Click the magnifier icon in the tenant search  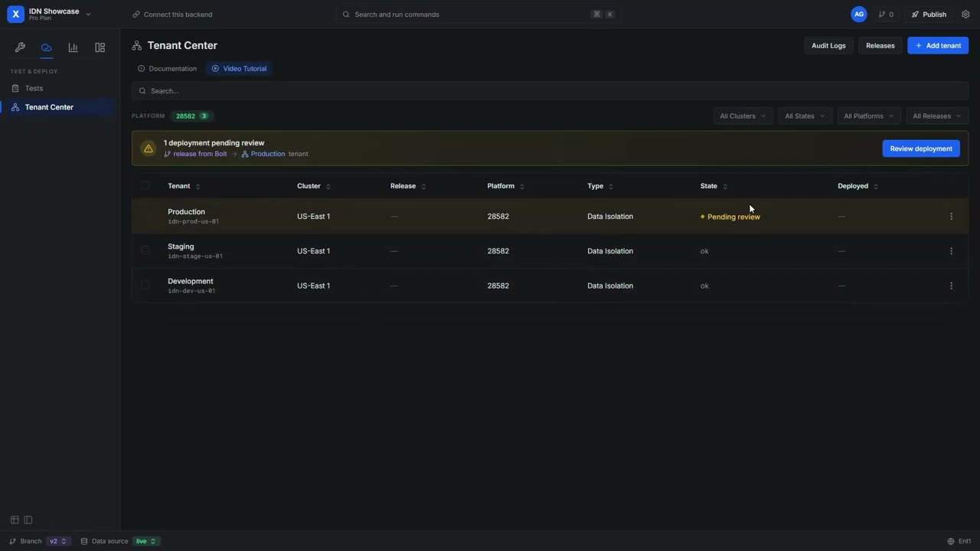pos(142,91)
